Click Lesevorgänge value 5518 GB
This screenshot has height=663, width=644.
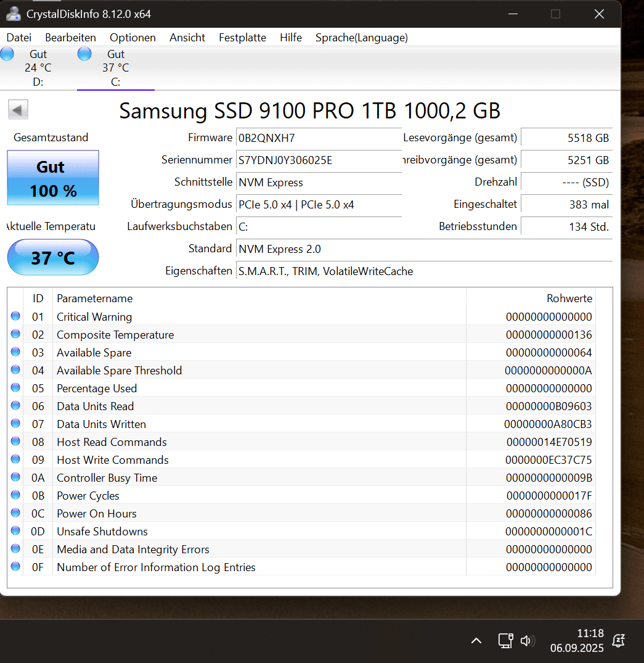coord(567,138)
